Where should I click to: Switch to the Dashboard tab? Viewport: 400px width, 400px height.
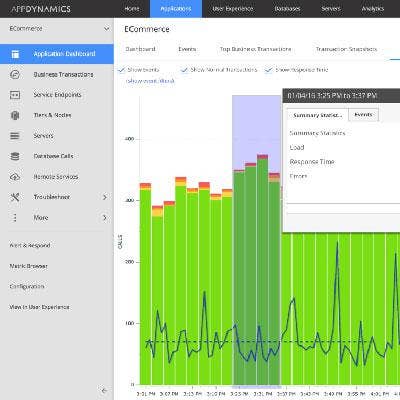click(140, 49)
